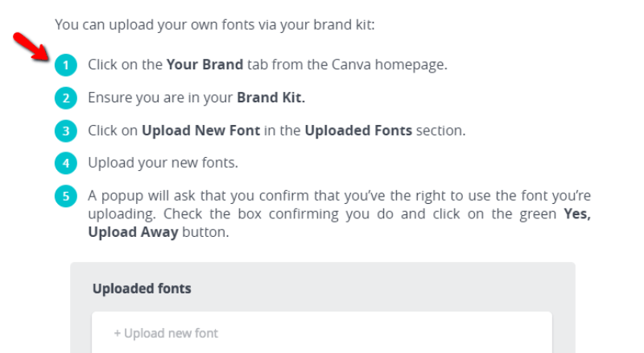Click the teal number 1 step circle
Image resolution: width=644 pixels, height=353 pixels.
[65, 65]
